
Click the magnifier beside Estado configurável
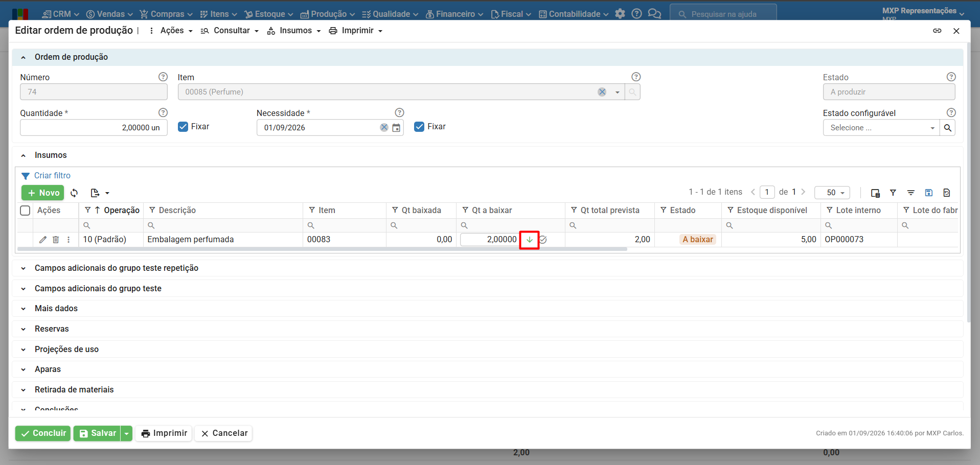[947, 128]
